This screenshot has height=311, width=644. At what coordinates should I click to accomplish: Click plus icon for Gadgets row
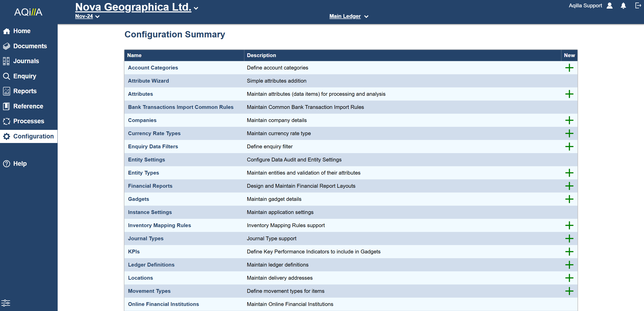tap(569, 199)
